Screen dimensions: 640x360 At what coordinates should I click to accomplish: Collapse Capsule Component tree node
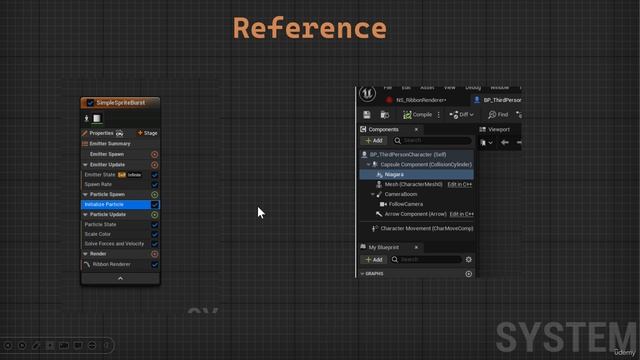coord(368,164)
